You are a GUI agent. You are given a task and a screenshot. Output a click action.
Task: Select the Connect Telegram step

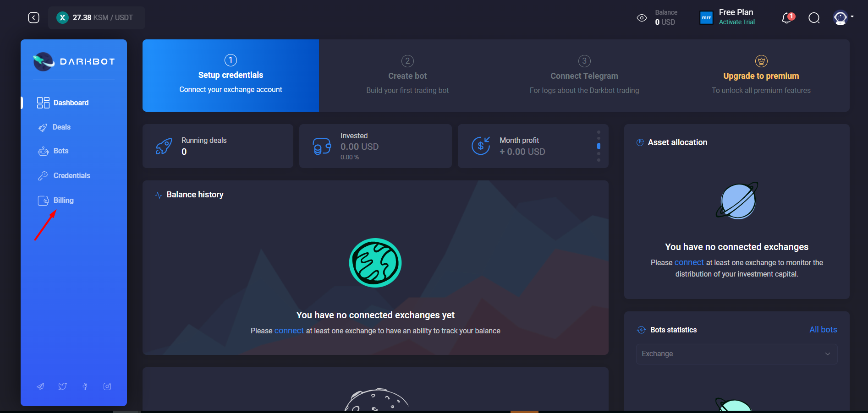(x=584, y=76)
